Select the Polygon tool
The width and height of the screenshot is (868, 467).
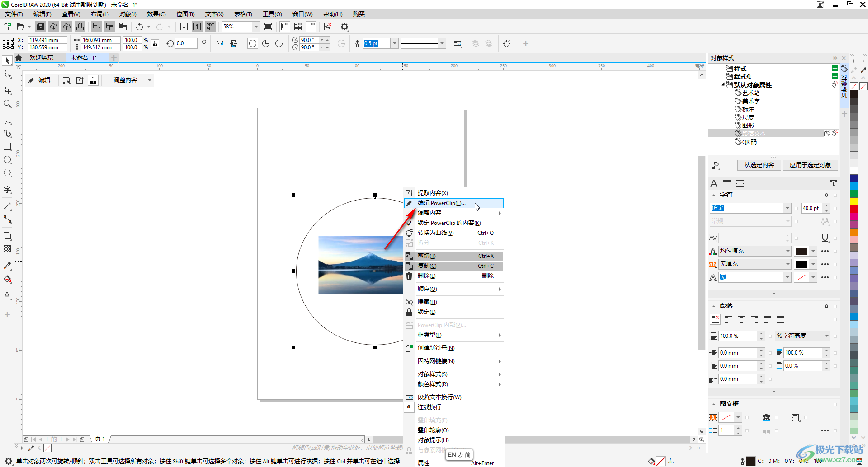[7, 173]
